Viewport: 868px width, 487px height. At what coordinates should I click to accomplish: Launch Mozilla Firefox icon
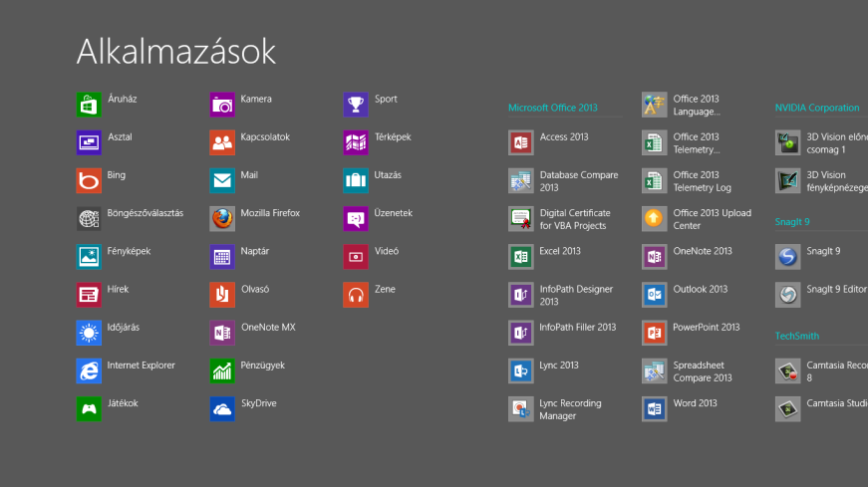pos(222,218)
